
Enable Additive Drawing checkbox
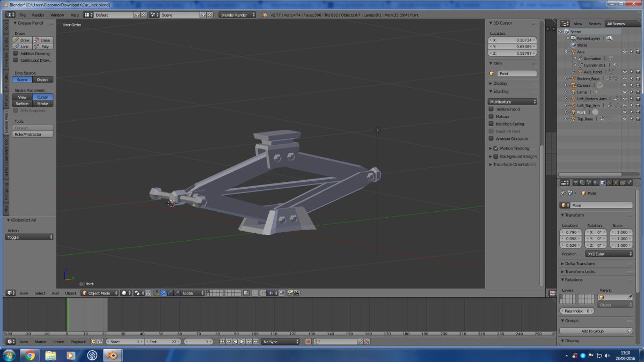pos(16,54)
